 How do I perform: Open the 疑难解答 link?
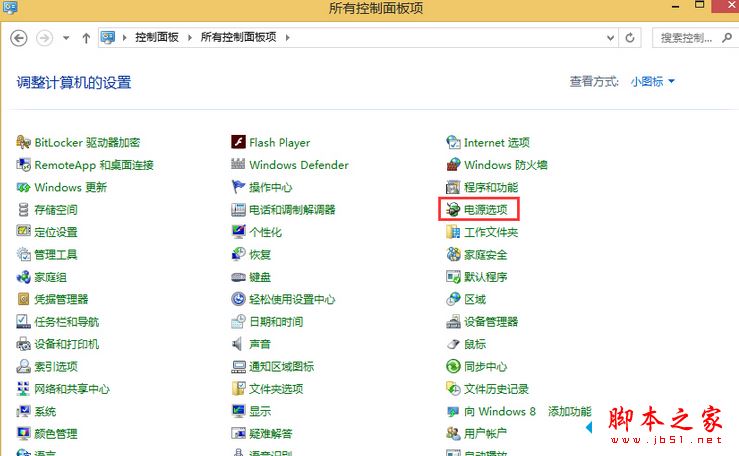point(271,434)
